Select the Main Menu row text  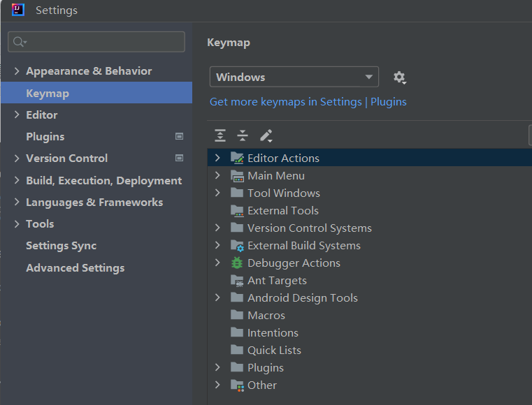(276, 176)
